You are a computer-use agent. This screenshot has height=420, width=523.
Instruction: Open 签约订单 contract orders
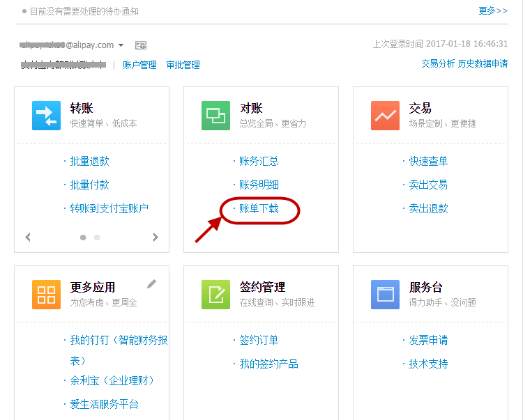click(259, 340)
